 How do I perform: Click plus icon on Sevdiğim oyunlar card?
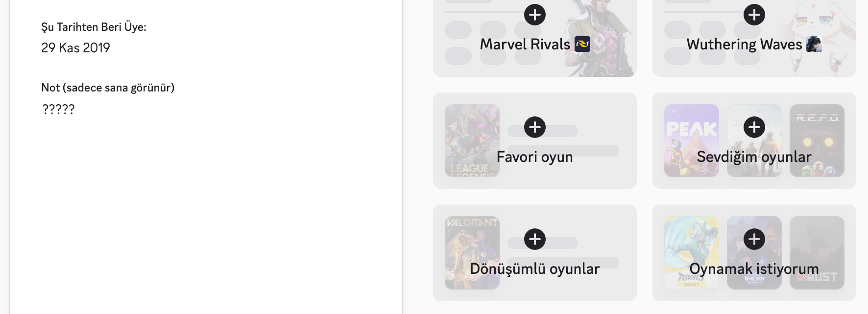click(x=754, y=127)
